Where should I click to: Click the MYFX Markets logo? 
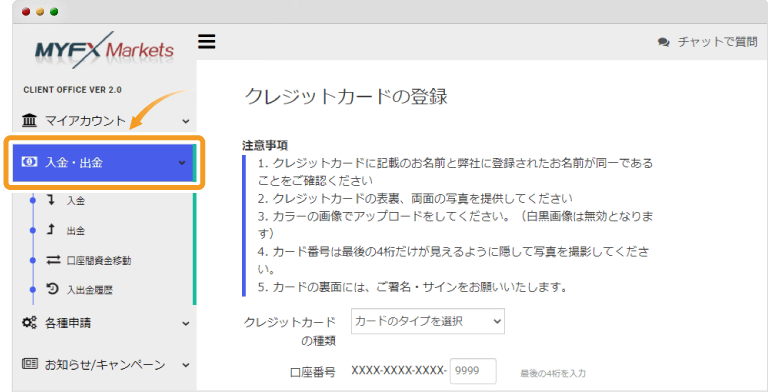coord(104,49)
